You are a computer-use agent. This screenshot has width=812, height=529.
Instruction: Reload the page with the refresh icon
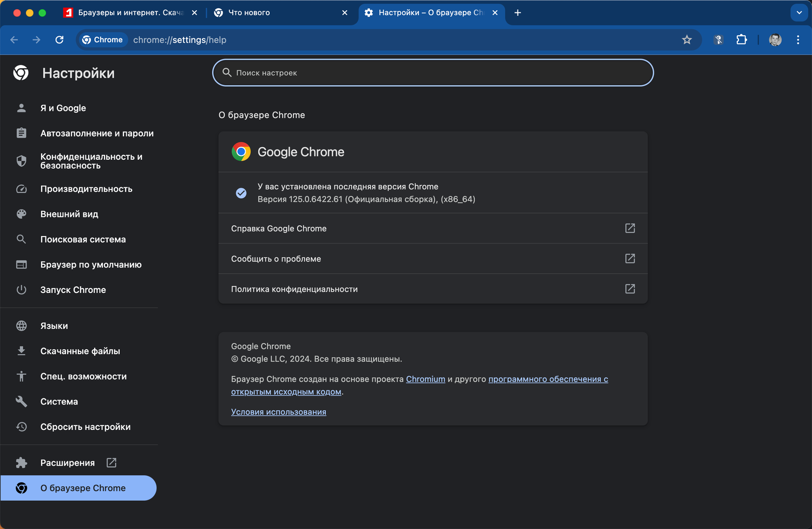pyautogui.click(x=60, y=40)
